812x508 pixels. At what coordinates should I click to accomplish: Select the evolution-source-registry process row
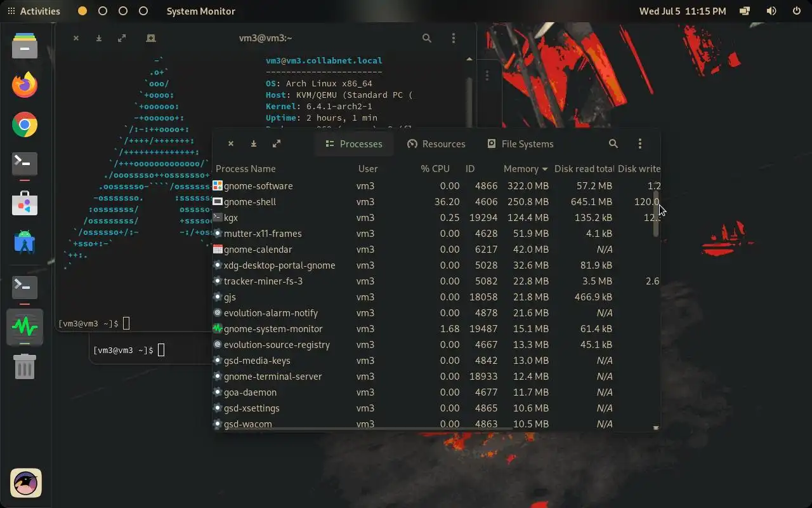436,344
